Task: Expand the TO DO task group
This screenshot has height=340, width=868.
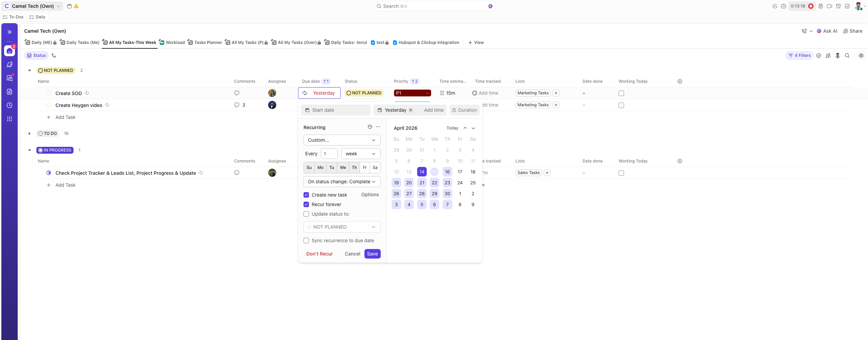Action: 30,134
